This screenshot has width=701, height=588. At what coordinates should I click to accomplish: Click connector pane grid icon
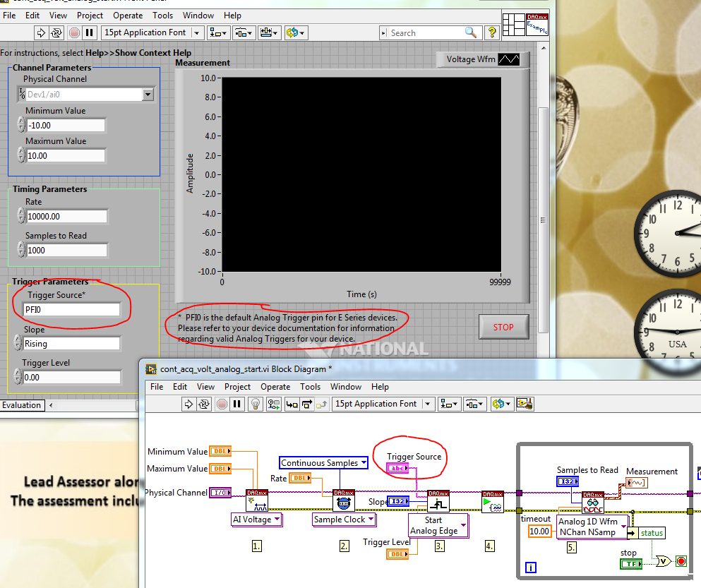[514, 25]
